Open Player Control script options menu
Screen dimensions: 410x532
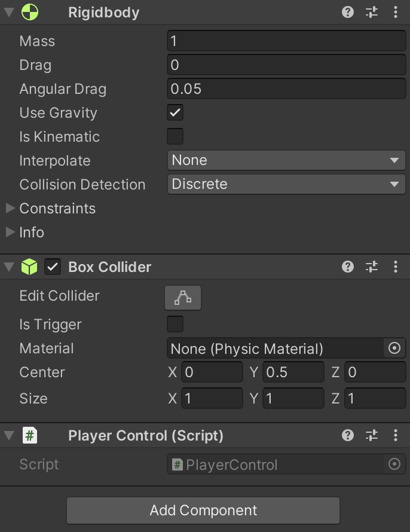click(396, 436)
